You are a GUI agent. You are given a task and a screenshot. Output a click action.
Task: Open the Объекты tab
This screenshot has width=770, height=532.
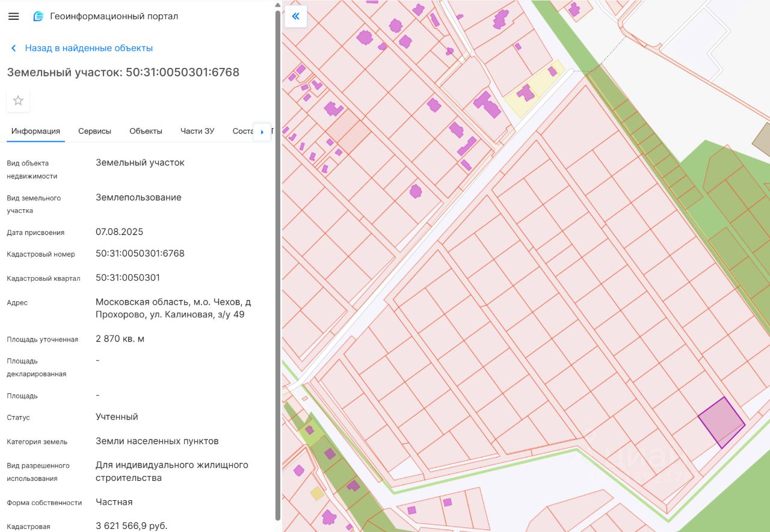pos(146,131)
